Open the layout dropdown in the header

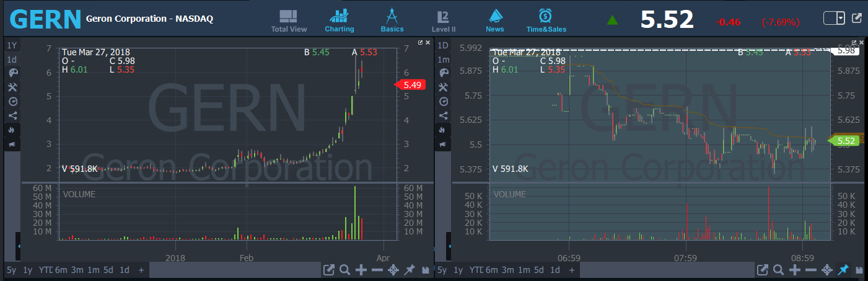click(x=840, y=19)
